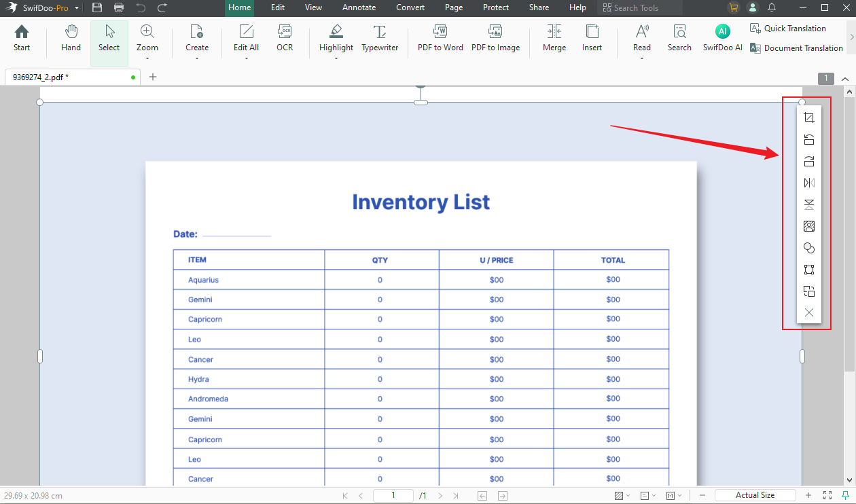
Task: Open the page background dropdown in status bar
Action: 622,496
